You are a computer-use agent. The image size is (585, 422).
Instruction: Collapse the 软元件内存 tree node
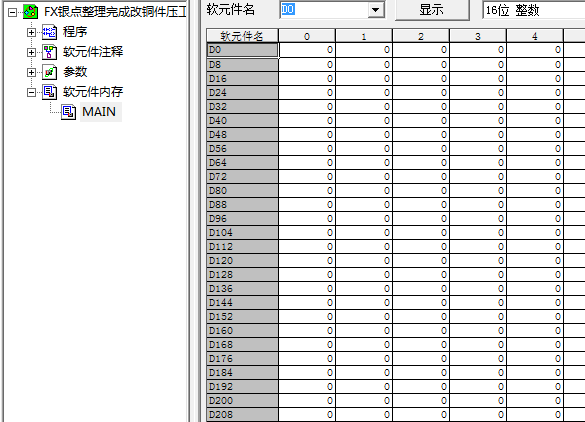click(x=32, y=92)
